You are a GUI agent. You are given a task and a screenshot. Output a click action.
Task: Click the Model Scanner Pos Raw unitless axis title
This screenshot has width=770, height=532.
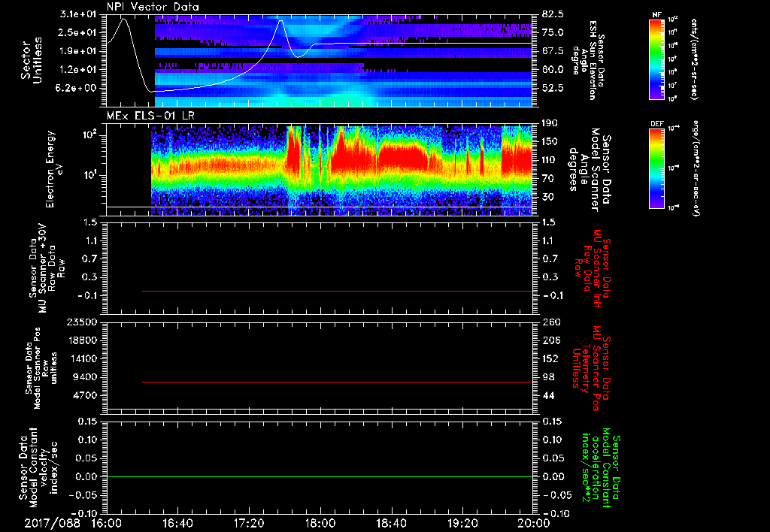coord(41,368)
